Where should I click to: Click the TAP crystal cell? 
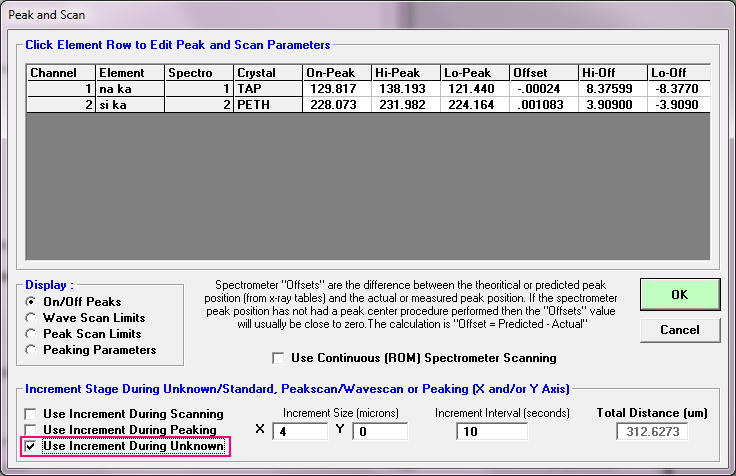click(267, 88)
